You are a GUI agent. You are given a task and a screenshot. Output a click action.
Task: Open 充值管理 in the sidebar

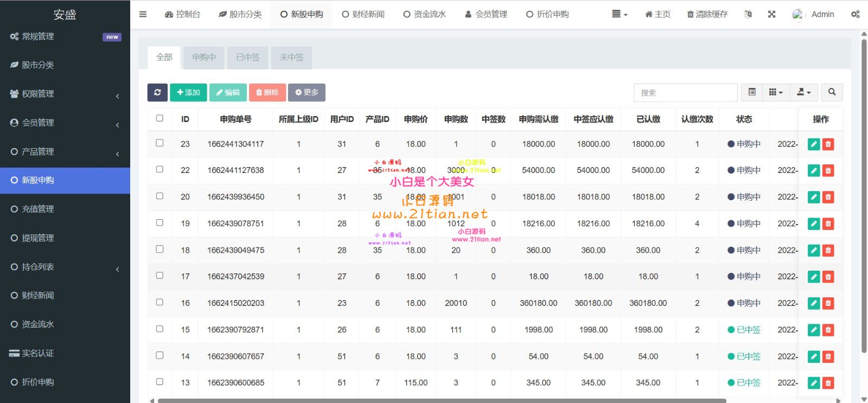click(65, 209)
